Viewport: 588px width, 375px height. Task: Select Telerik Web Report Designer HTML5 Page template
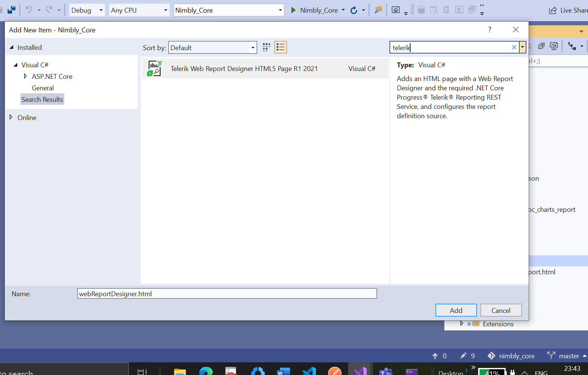tap(265, 68)
